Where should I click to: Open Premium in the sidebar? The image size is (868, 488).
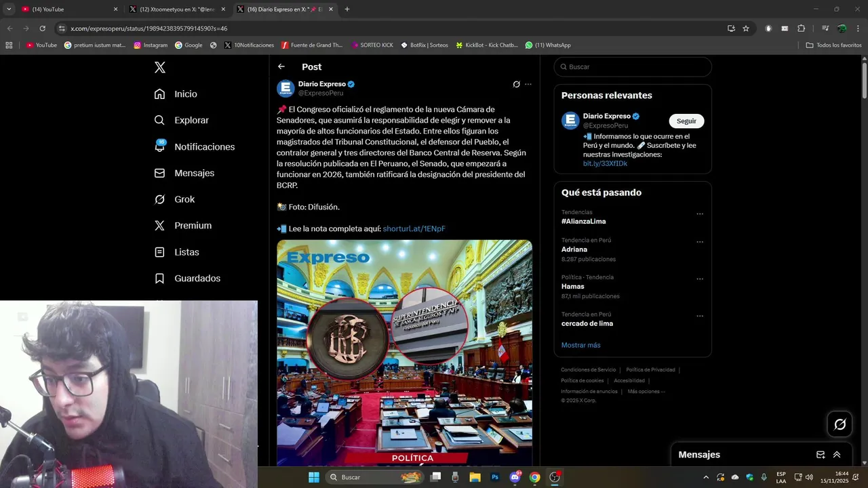click(182, 226)
